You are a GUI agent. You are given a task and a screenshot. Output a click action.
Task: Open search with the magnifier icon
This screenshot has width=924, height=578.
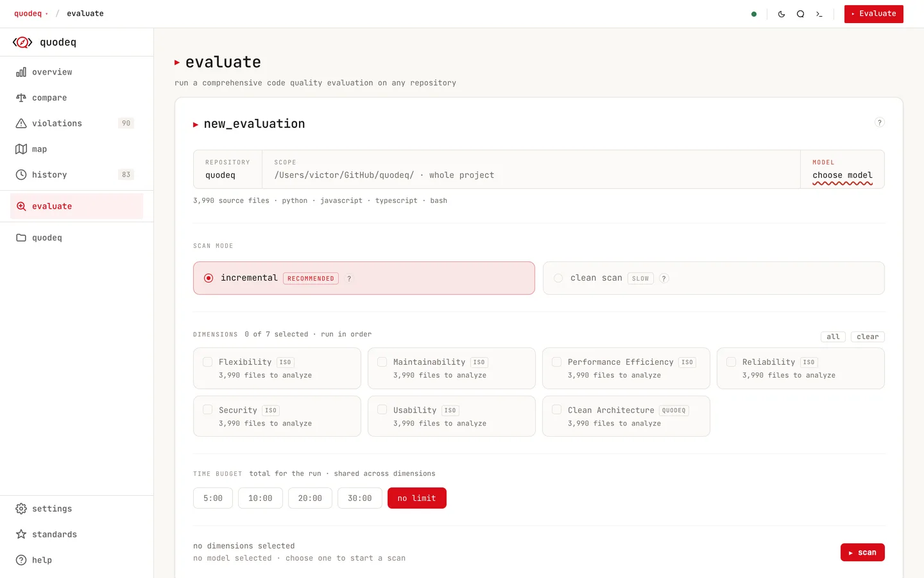[800, 14]
